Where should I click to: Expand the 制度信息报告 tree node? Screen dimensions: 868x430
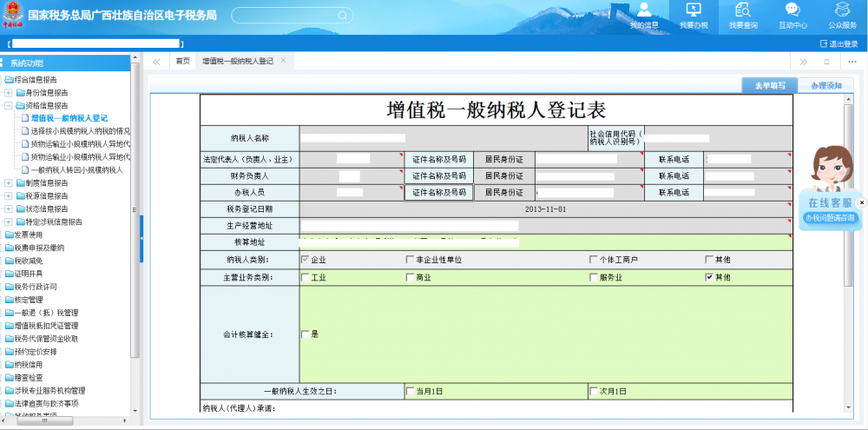click(9, 183)
